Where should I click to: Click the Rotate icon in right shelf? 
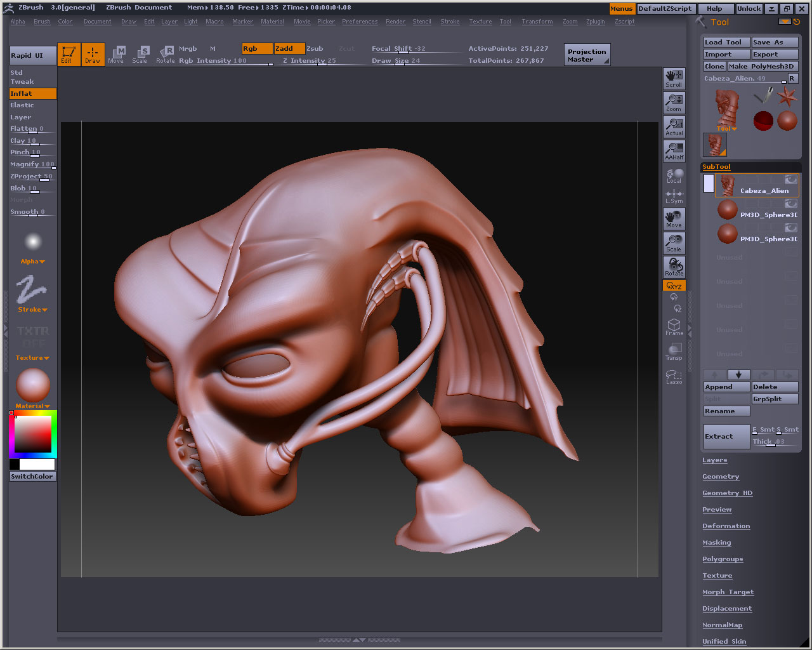tap(674, 267)
